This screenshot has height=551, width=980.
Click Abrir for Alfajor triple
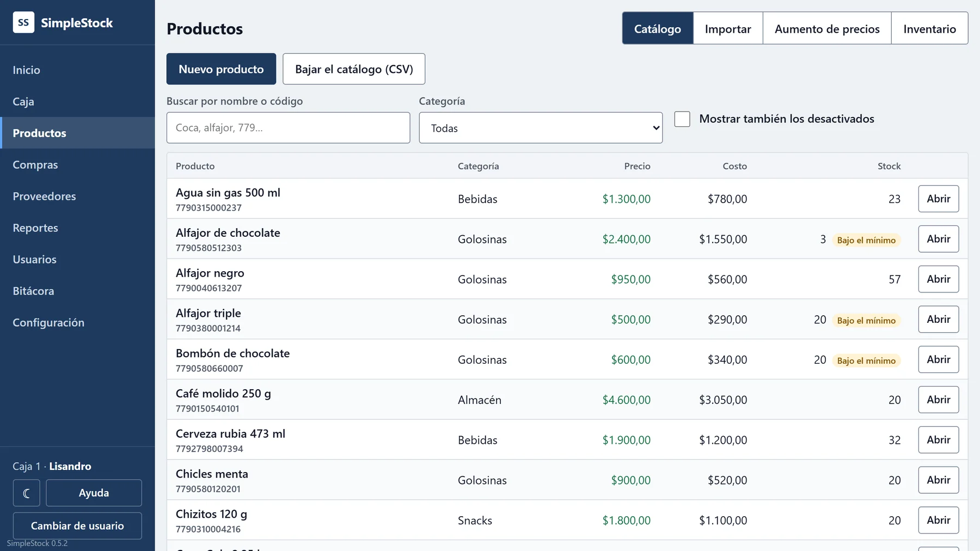pos(939,320)
